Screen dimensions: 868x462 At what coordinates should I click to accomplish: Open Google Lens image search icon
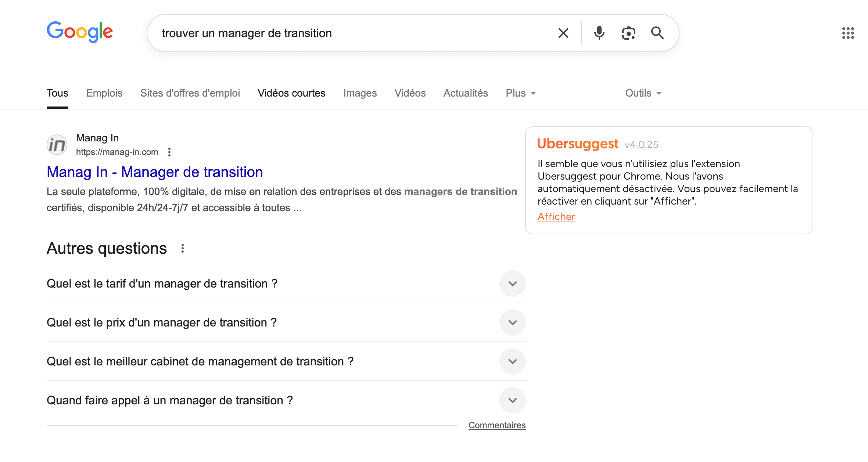point(628,33)
